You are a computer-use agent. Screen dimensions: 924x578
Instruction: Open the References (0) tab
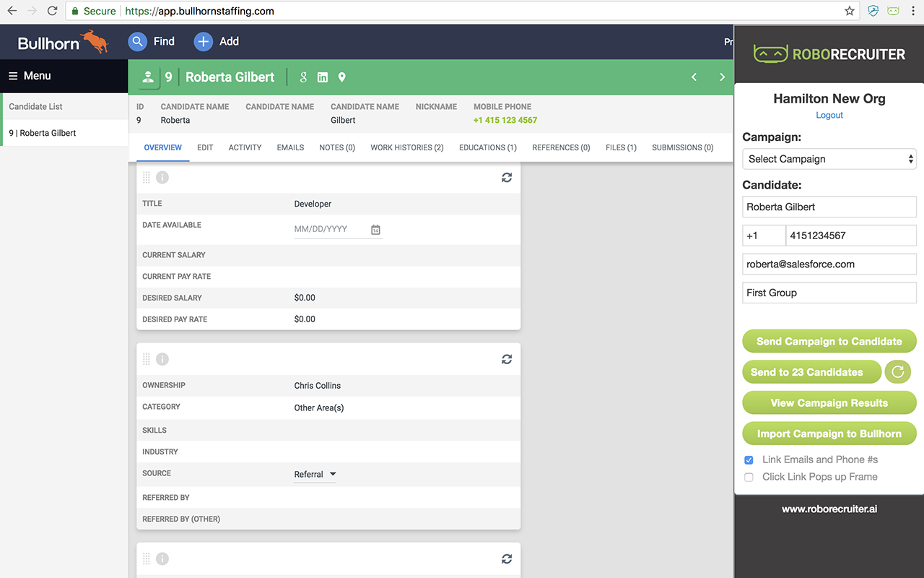(561, 147)
